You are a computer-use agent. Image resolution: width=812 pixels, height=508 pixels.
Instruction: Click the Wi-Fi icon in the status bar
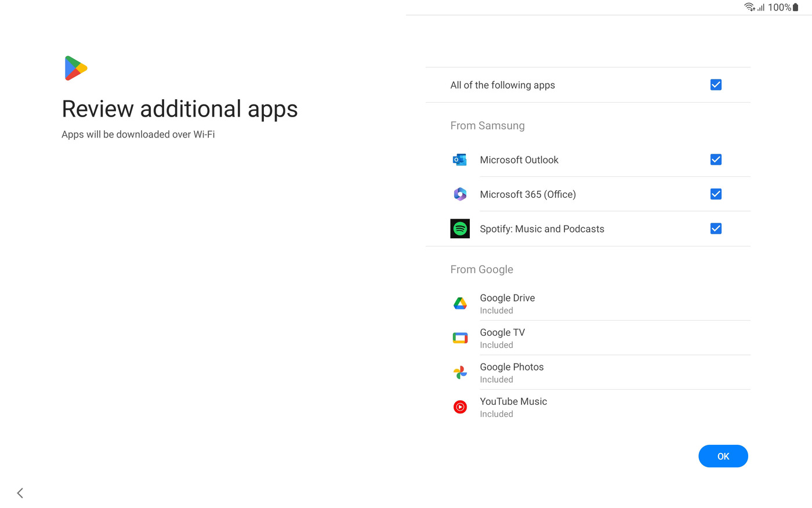(750, 7)
